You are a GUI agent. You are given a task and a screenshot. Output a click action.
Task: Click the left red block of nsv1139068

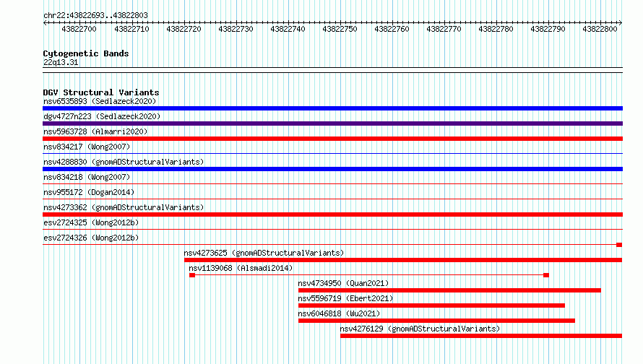click(192, 275)
